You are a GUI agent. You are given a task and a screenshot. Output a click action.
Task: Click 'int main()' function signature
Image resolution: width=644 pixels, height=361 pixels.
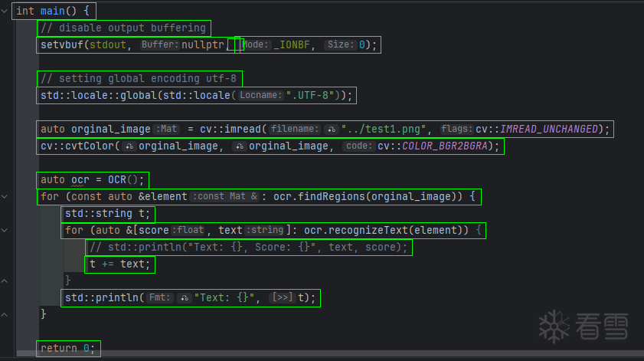pos(47,11)
